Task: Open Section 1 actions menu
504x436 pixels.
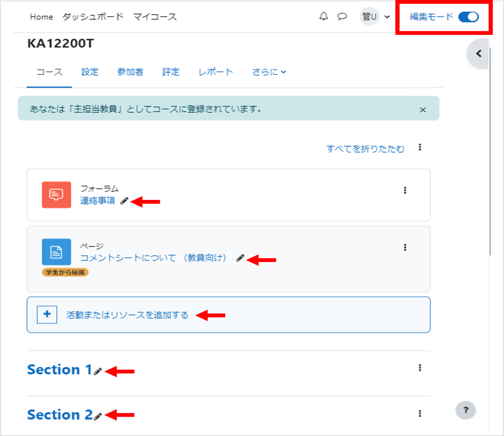Action: pos(420,368)
